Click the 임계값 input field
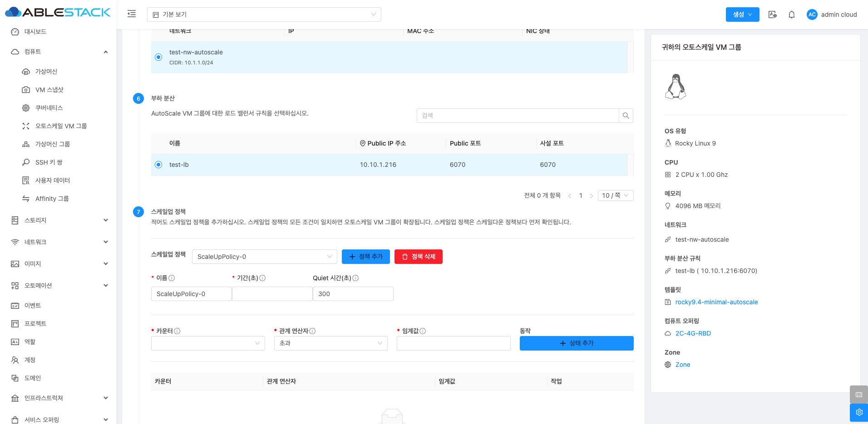The image size is (868, 424). coord(453,343)
